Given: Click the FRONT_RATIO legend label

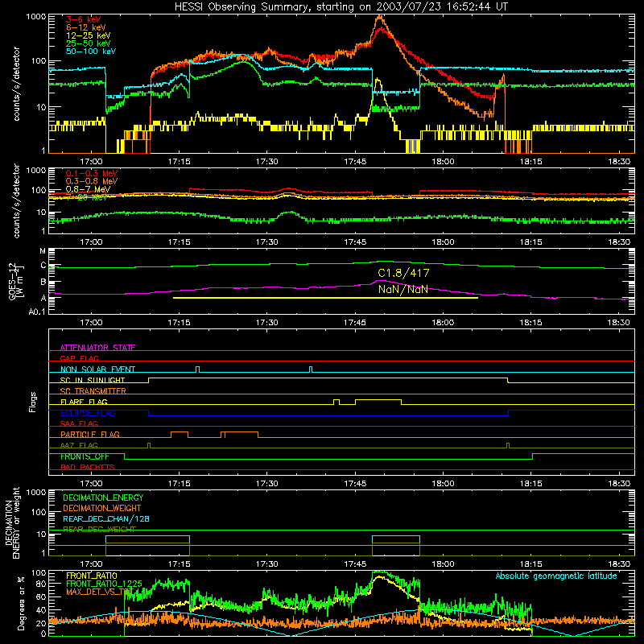Looking at the screenshot, I should pyautogui.click(x=92, y=576).
